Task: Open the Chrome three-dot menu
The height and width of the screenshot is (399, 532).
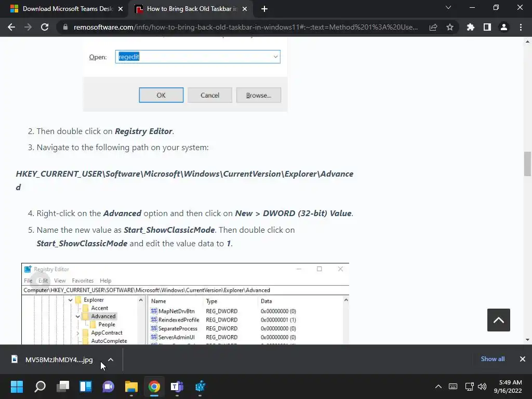Action: (x=521, y=27)
